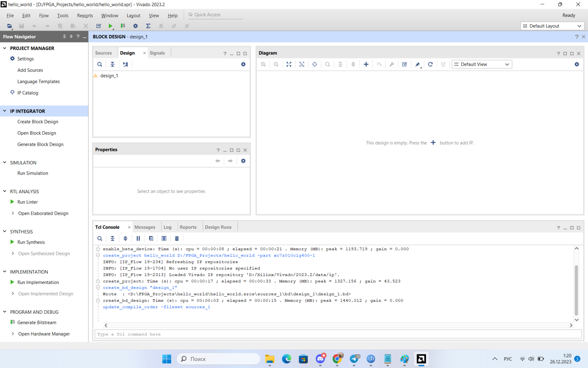Open the Default Layout dropdown
The image size is (588, 368).
pyautogui.click(x=552, y=26)
